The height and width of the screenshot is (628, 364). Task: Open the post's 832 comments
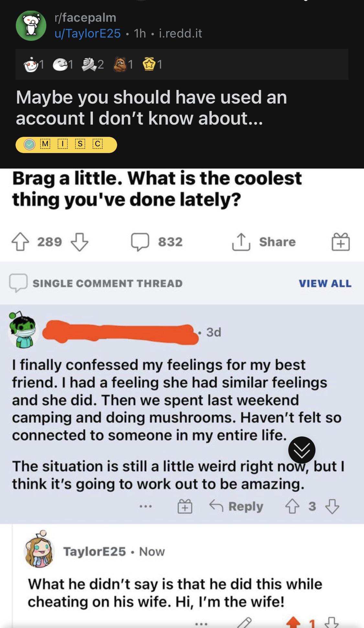[x=157, y=242]
